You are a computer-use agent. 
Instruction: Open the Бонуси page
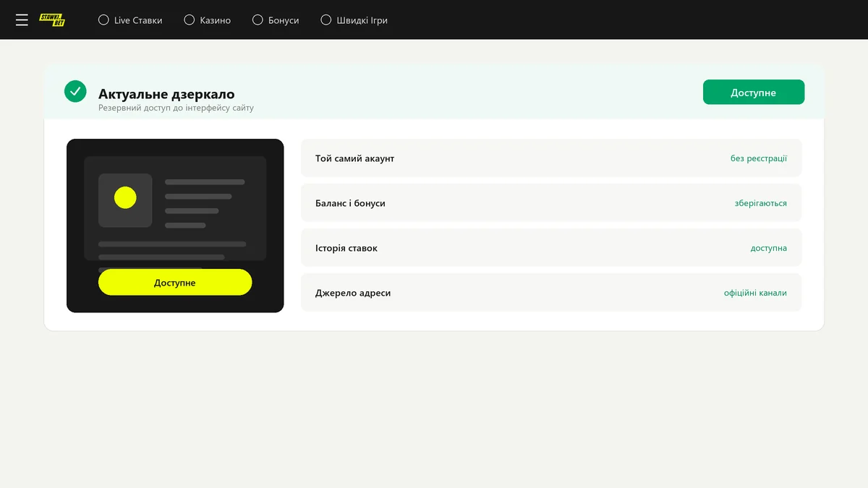(276, 20)
